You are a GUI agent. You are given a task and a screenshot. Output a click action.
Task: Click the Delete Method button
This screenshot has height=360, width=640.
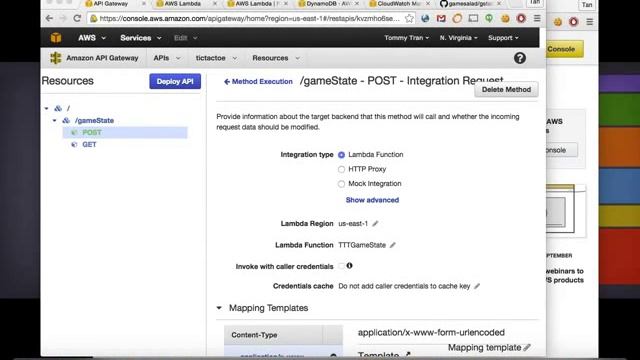506,89
